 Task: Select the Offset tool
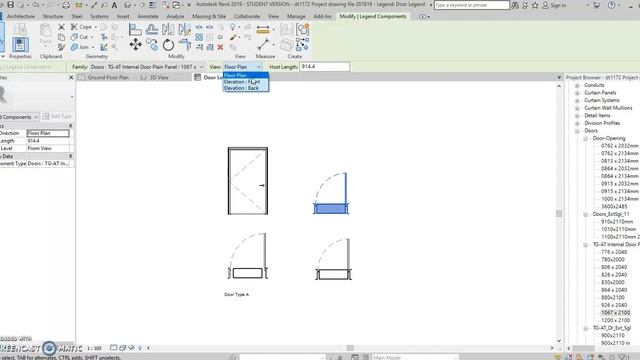pos(152,29)
